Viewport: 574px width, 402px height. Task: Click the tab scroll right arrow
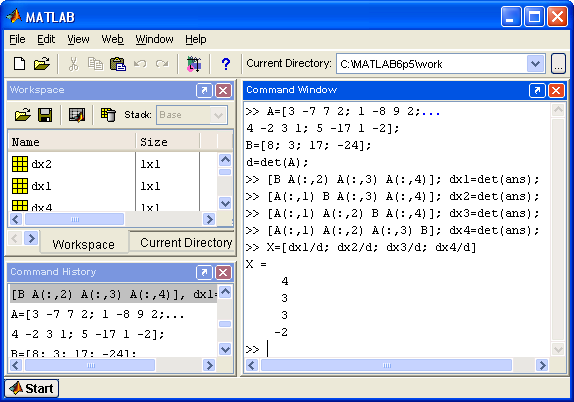tap(31, 238)
